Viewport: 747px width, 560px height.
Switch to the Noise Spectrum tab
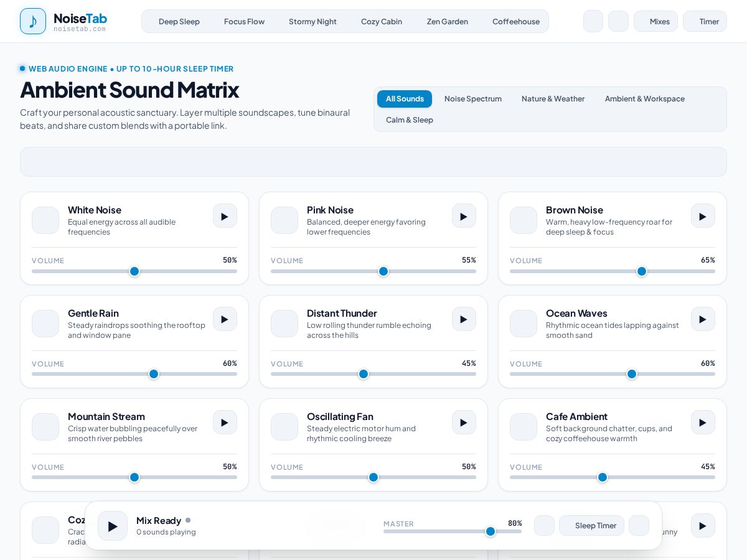point(473,99)
